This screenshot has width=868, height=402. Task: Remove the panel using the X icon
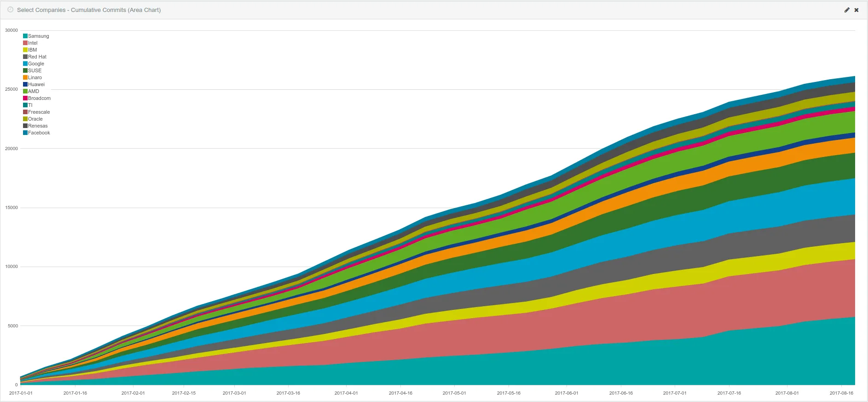tap(856, 10)
